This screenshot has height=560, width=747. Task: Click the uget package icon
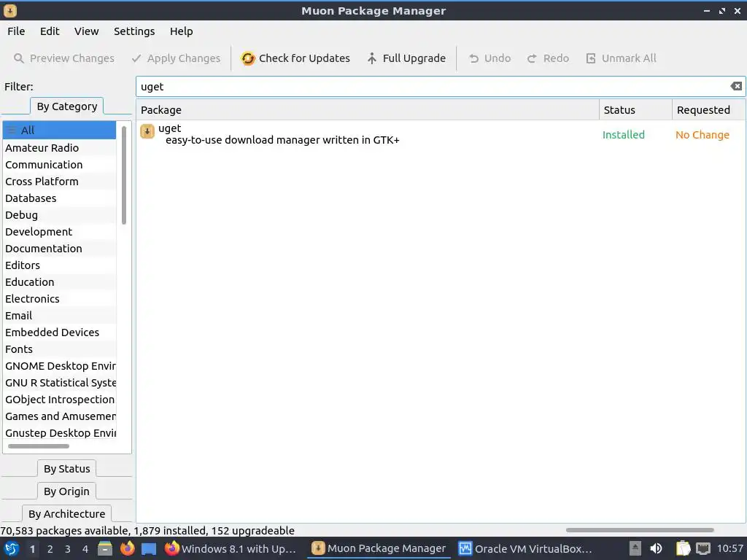147,131
